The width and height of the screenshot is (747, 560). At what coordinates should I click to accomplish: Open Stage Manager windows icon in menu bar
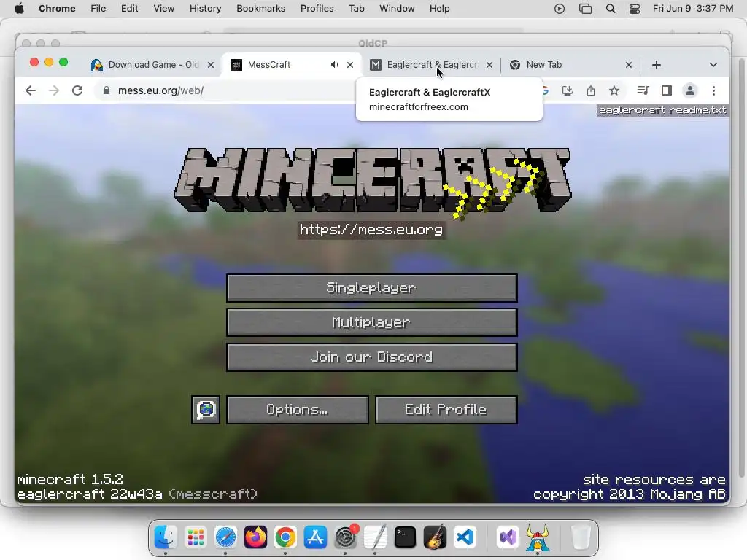(585, 9)
